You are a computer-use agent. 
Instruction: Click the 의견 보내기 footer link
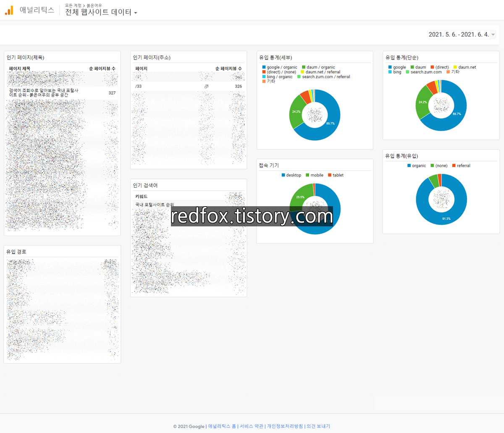click(318, 426)
